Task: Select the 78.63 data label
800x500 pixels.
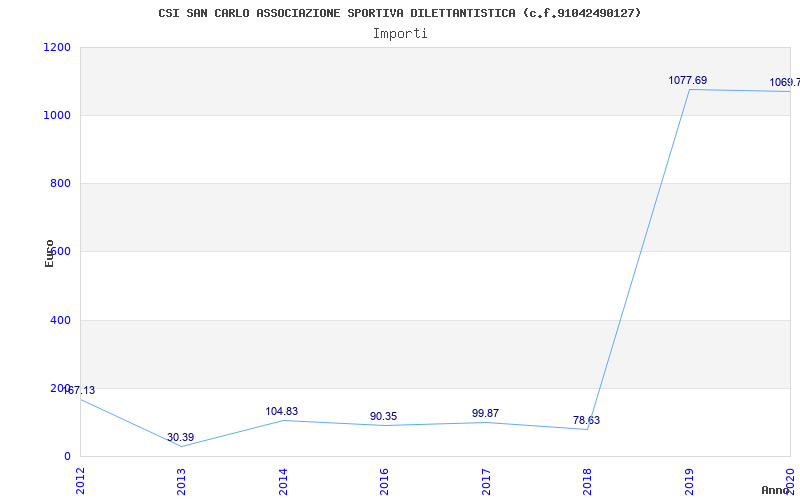Action: pyautogui.click(x=586, y=420)
